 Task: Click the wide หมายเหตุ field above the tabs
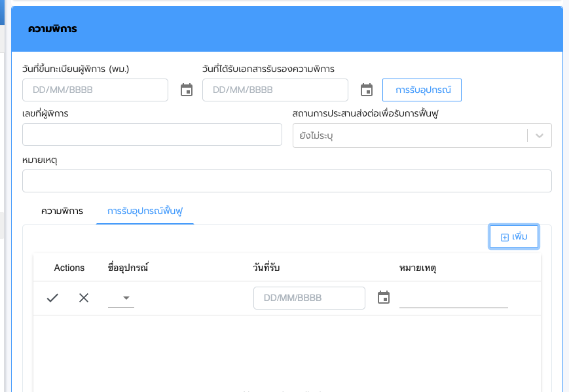287,181
